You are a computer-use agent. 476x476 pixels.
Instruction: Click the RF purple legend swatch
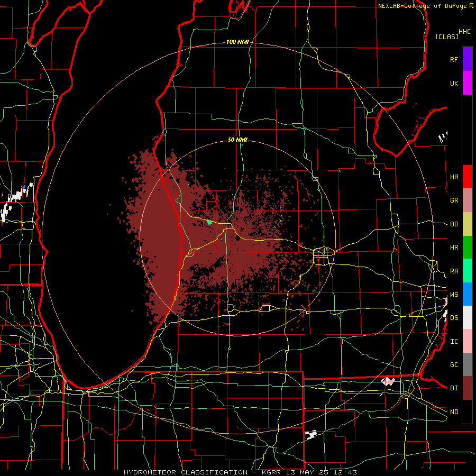click(467, 59)
